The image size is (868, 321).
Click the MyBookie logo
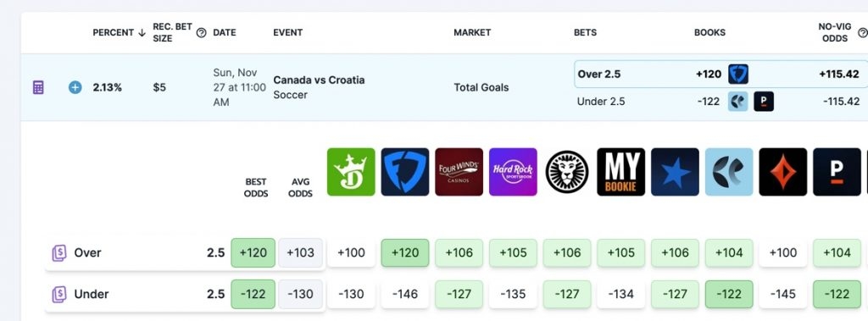click(x=621, y=172)
